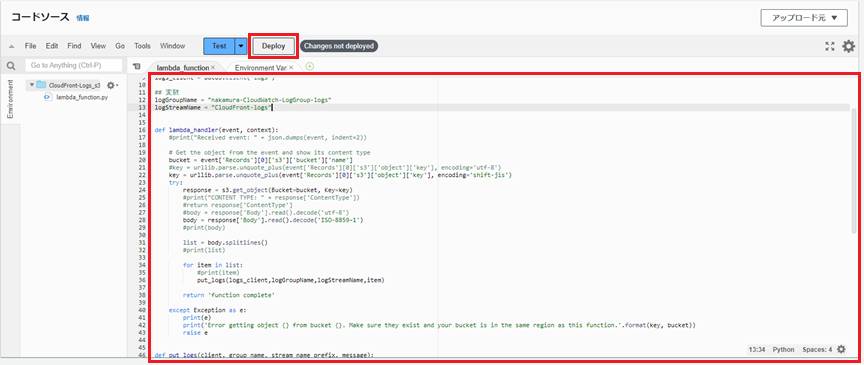Add a new tab with the plus icon

[x=310, y=67]
